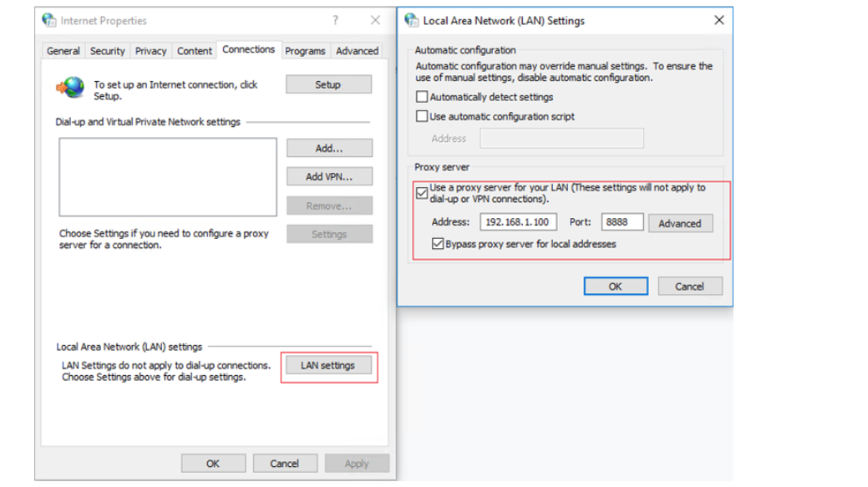Click the Add VPN button
Screen dimensions: 868x487
(x=329, y=176)
